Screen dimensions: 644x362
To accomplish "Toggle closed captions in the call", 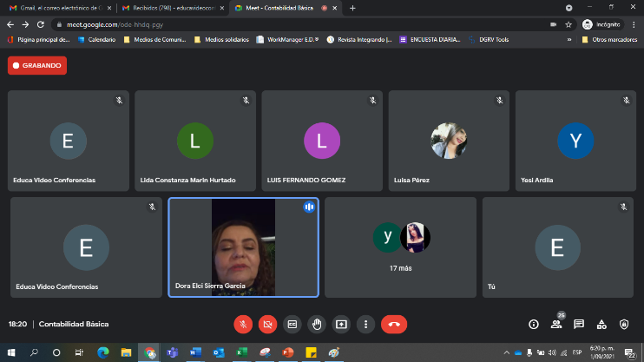I will point(292,324).
